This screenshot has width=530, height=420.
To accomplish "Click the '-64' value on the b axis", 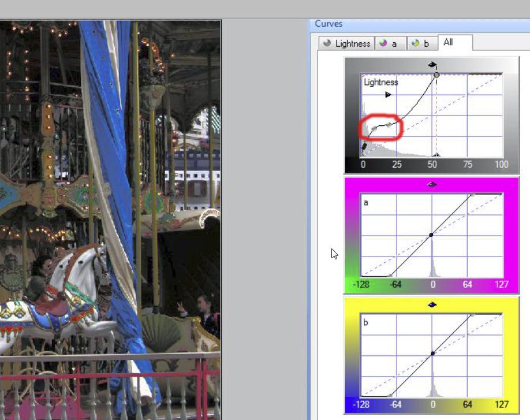I will pos(395,404).
